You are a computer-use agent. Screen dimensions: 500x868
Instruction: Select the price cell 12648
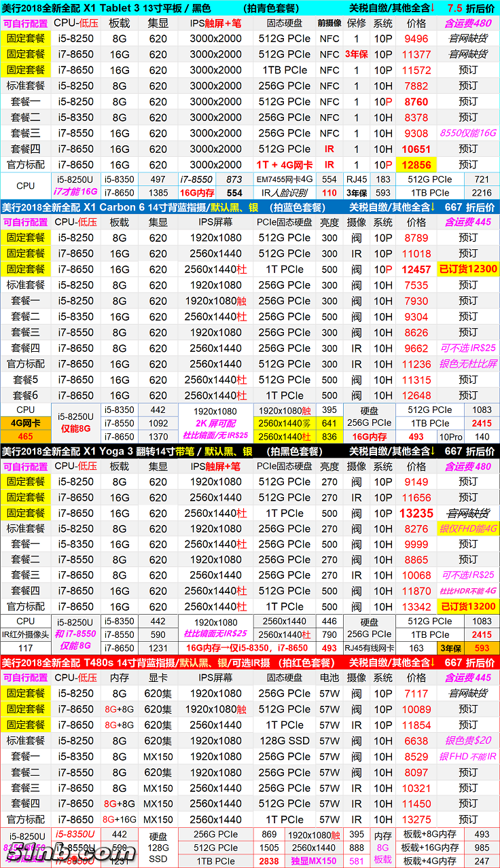[416, 395]
